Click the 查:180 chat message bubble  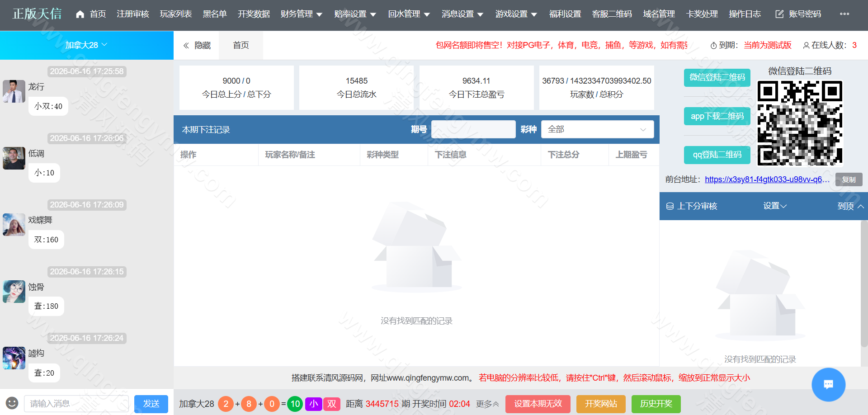point(46,306)
